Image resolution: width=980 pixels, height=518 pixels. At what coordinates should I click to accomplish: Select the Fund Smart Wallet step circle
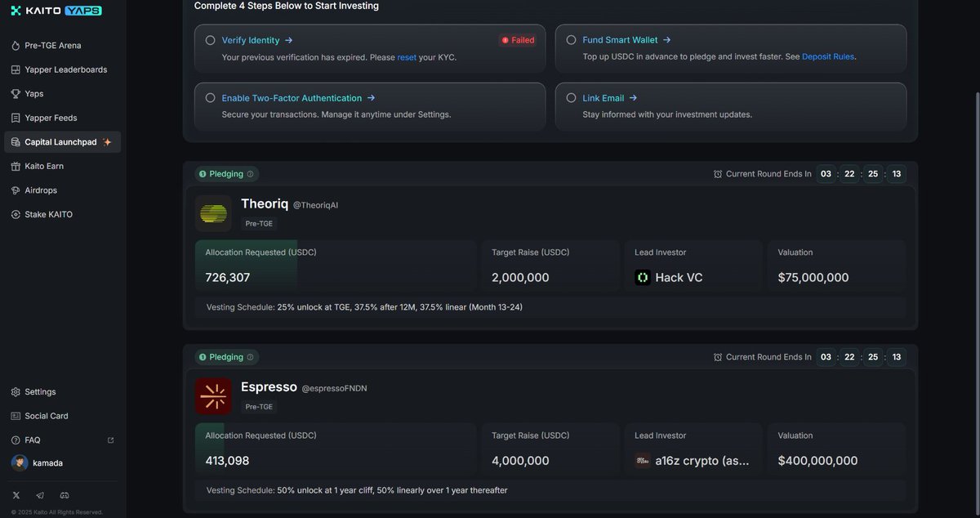pyautogui.click(x=571, y=40)
